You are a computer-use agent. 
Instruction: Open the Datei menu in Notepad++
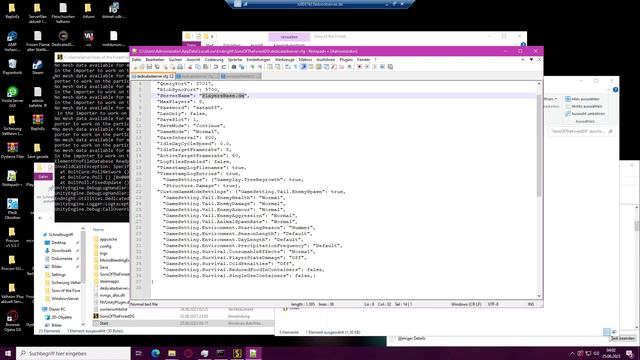coord(136,60)
